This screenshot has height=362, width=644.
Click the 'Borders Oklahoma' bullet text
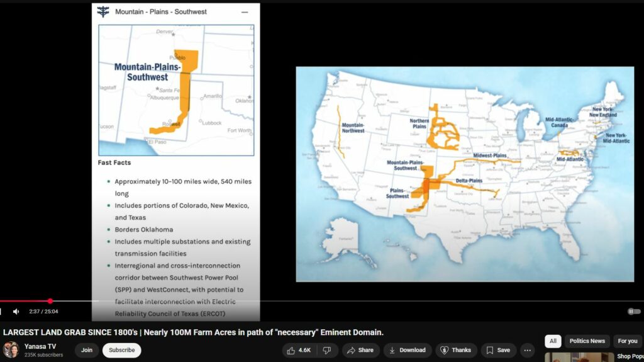(144, 230)
